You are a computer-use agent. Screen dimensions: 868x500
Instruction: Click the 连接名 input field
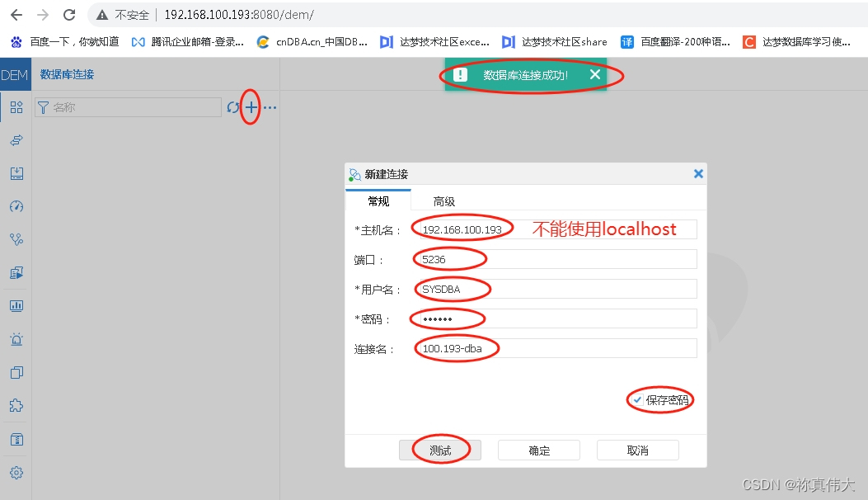click(558, 349)
